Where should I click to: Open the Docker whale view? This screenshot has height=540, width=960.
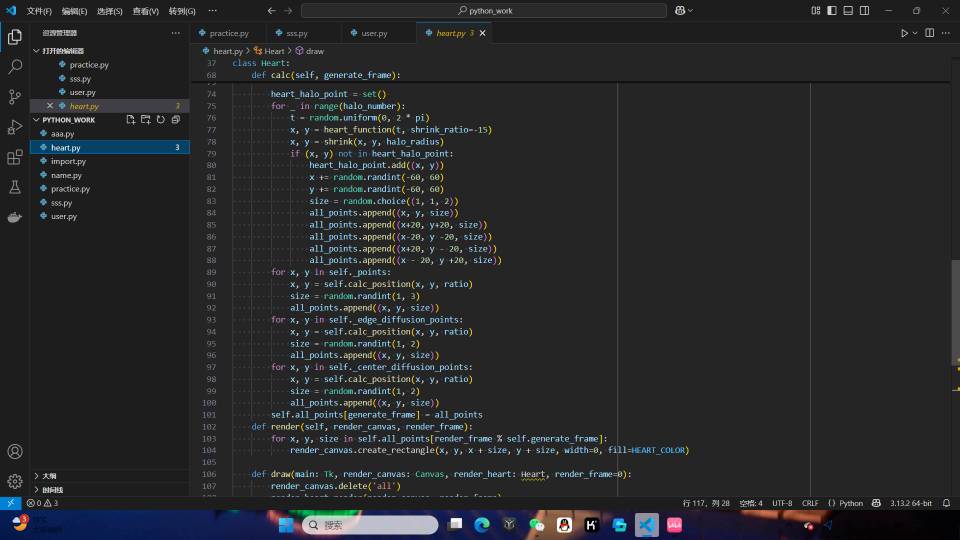click(15, 217)
